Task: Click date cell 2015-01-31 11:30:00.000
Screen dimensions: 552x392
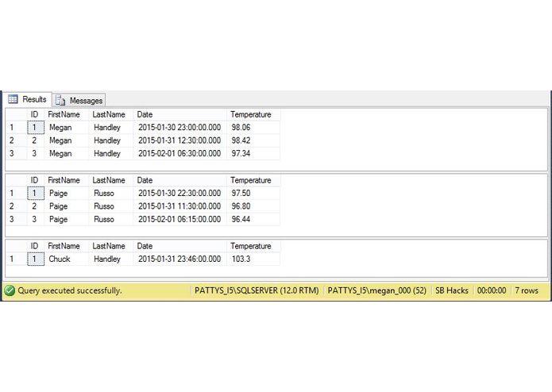Action: 179,206
